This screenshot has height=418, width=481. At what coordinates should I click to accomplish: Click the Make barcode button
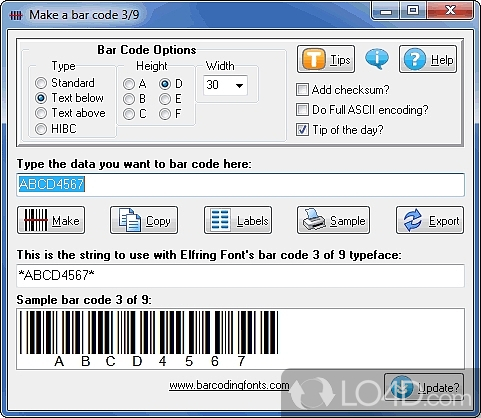(x=51, y=220)
